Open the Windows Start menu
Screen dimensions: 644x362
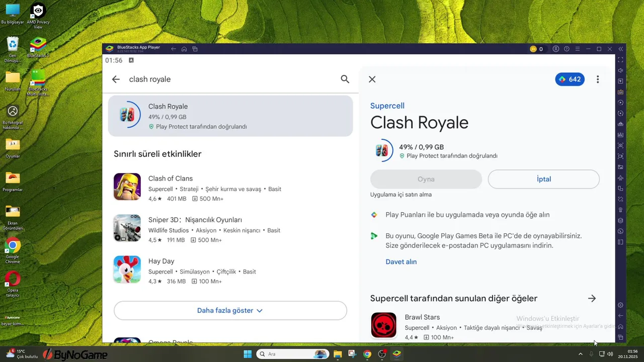tap(248, 354)
